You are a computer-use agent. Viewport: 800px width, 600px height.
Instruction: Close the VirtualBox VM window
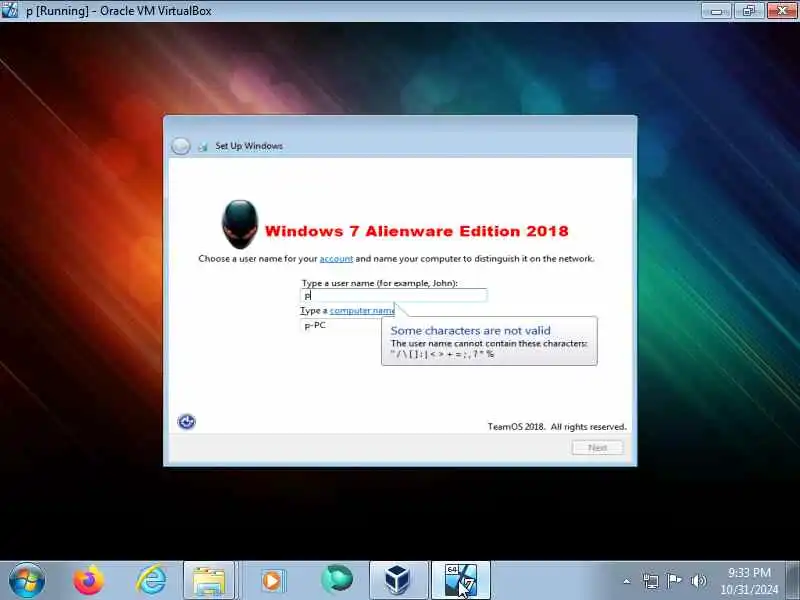(782, 11)
